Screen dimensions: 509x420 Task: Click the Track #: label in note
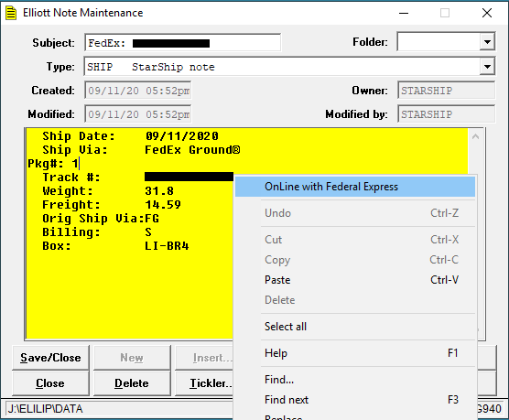click(71, 178)
